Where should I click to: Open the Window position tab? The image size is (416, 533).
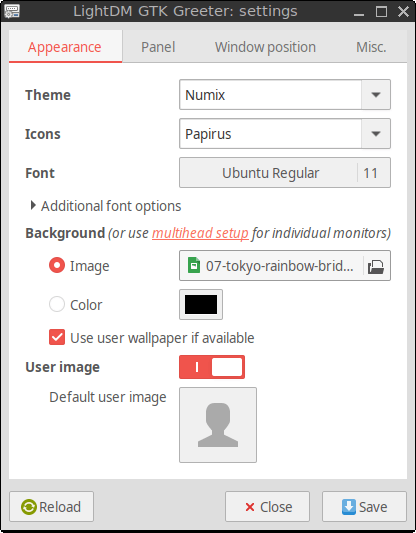[x=265, y=47]
